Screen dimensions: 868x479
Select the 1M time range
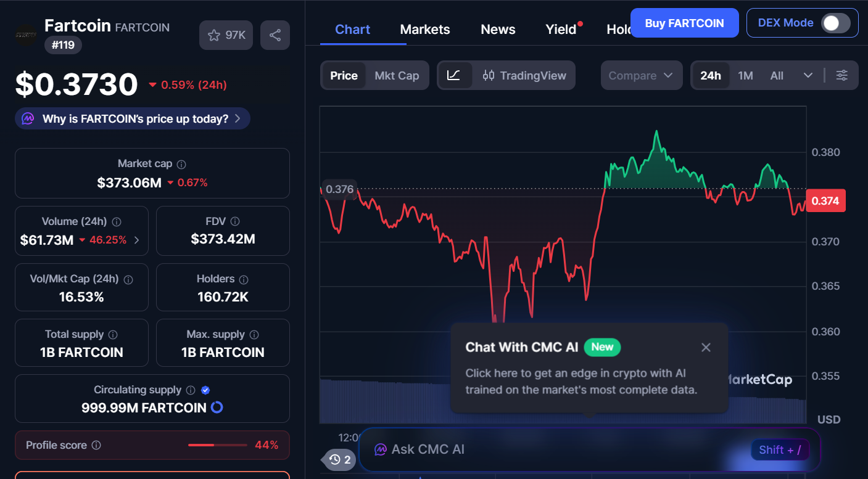click(745, 75)
